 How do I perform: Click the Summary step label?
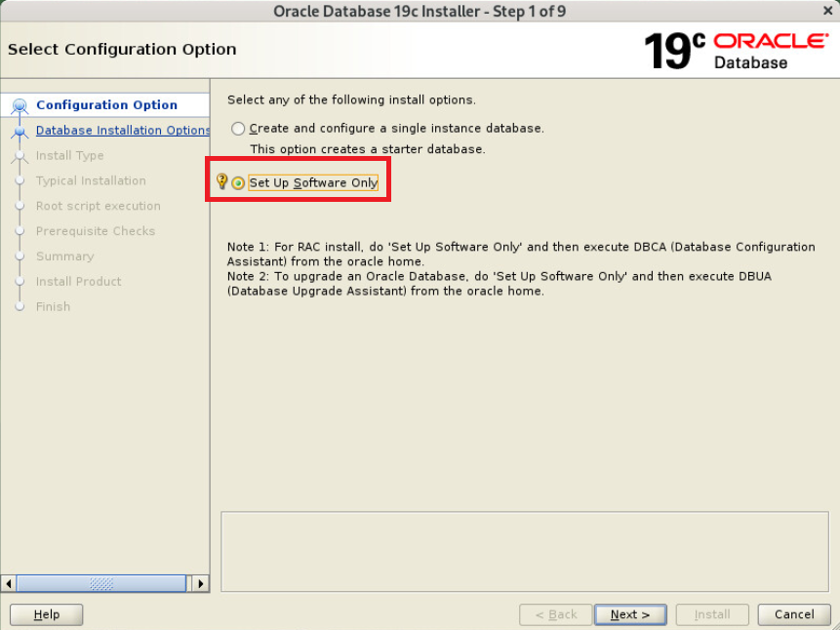64,256
